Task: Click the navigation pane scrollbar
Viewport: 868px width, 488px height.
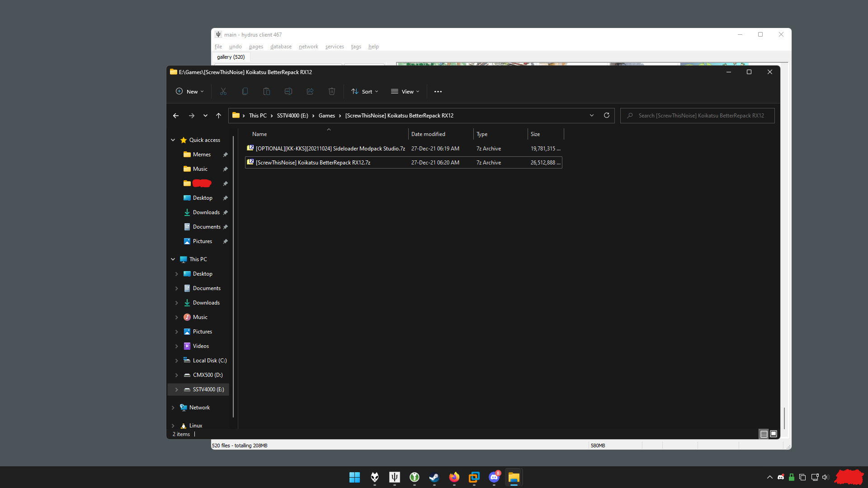Action: tap(233, 277)
